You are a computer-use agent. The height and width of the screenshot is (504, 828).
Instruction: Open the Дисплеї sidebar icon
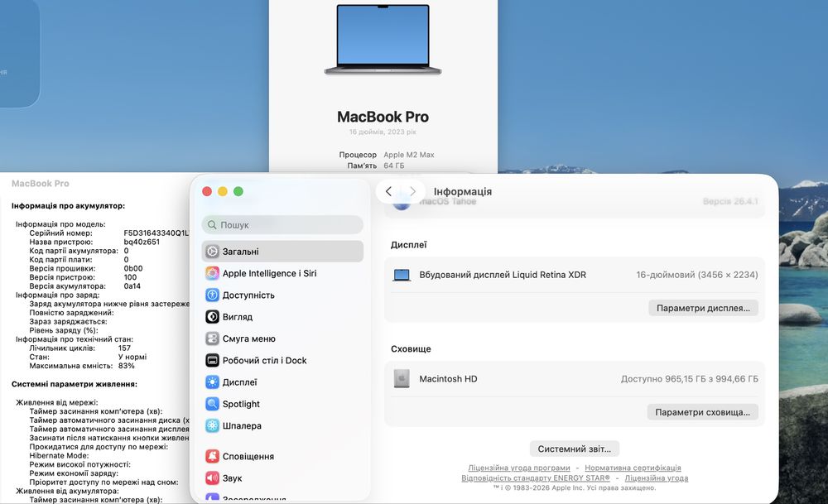click(212, 382)
